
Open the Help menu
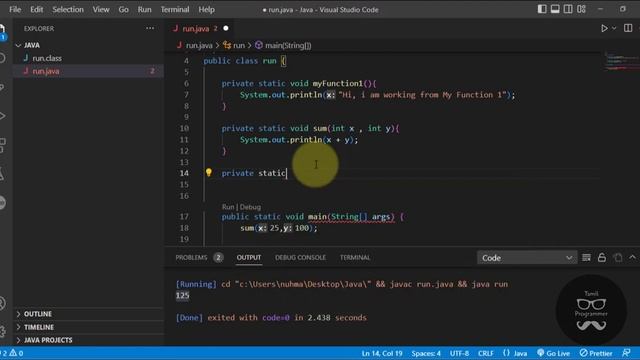[x=206, y=9]
